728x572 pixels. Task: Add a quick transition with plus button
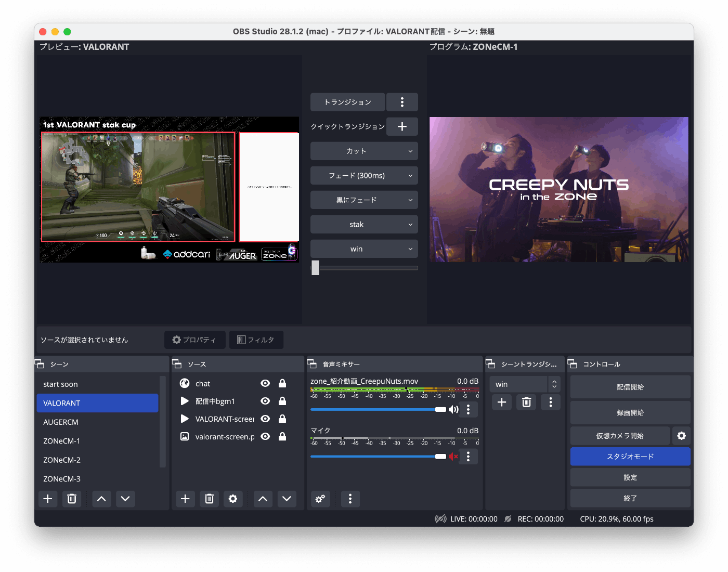click(402, 126)
